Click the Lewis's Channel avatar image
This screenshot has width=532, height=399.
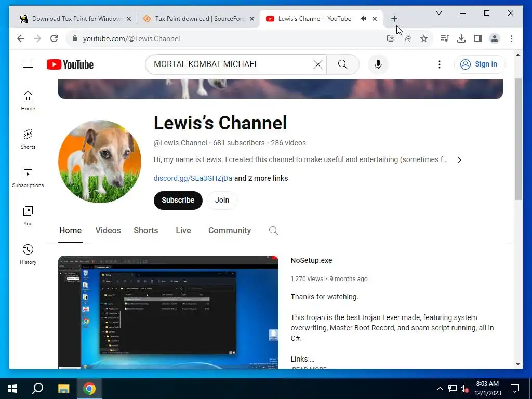[100, 162]
